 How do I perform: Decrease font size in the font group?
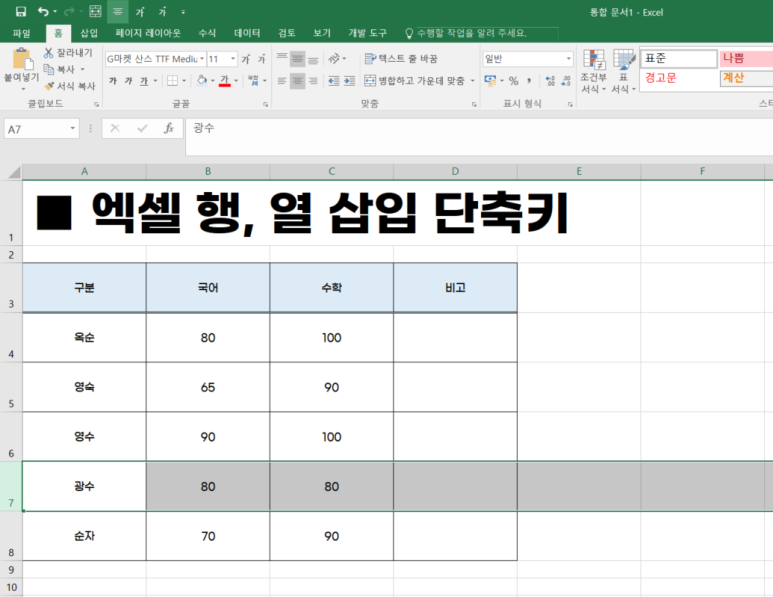[261, 59]
